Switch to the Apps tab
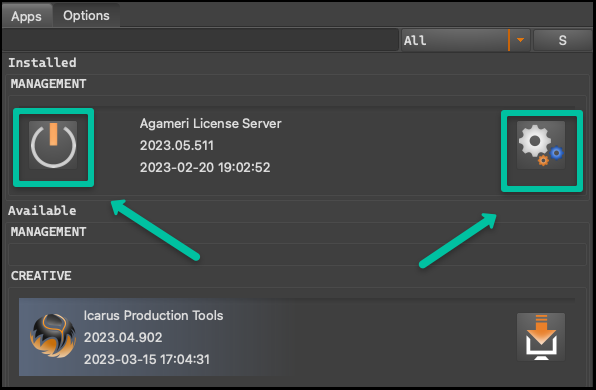Viewport: 596px width, 390px height. [27, 16]
